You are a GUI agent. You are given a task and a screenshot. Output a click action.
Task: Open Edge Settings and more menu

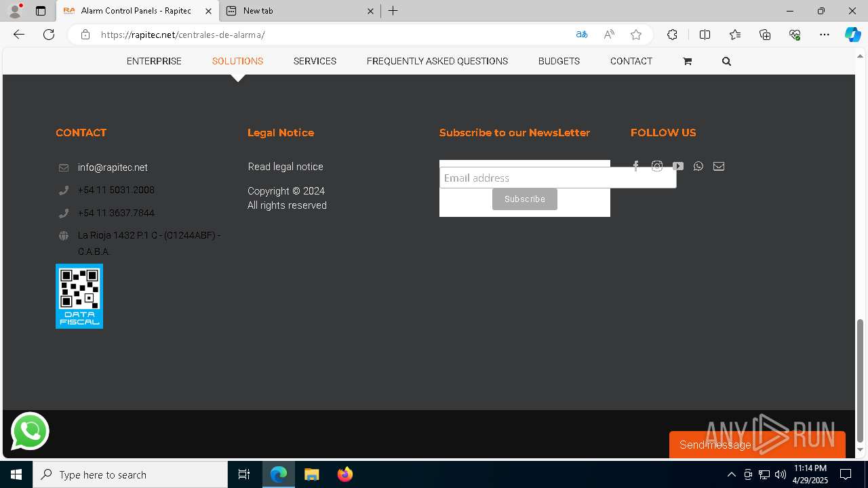[x=825, y=35]
